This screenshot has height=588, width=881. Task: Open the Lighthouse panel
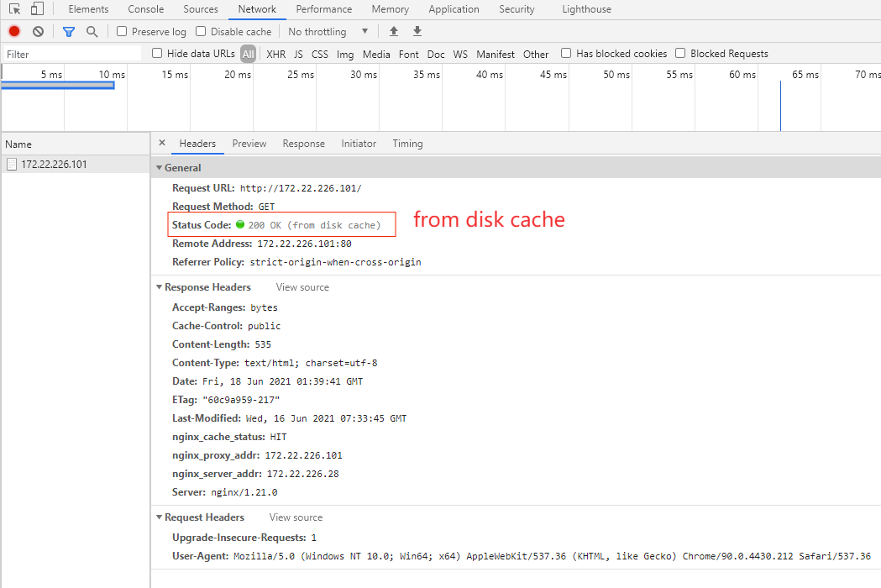tap(586, 9)
